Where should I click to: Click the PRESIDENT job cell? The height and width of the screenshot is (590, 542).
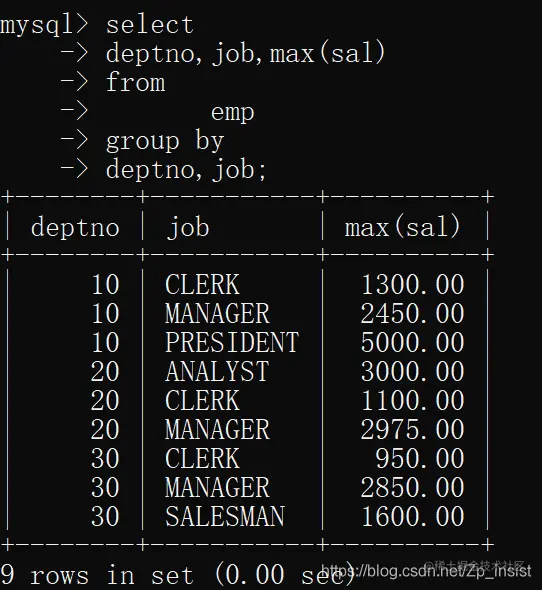[232, 342]
